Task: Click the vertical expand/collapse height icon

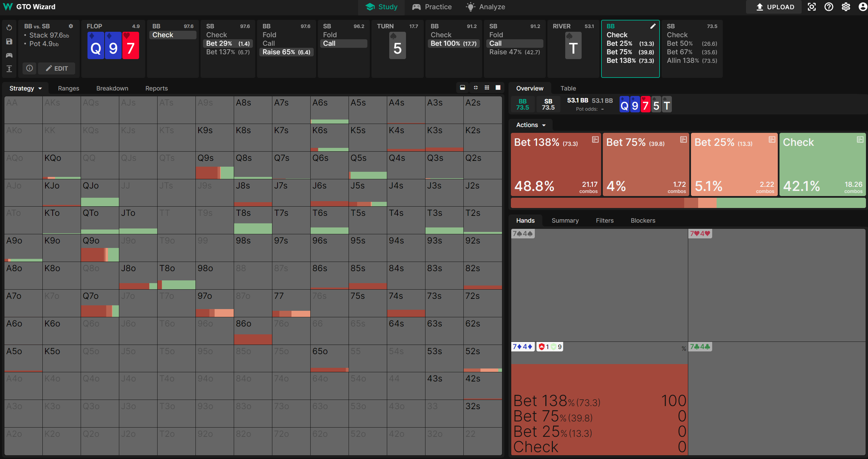Action: [9, 69]
